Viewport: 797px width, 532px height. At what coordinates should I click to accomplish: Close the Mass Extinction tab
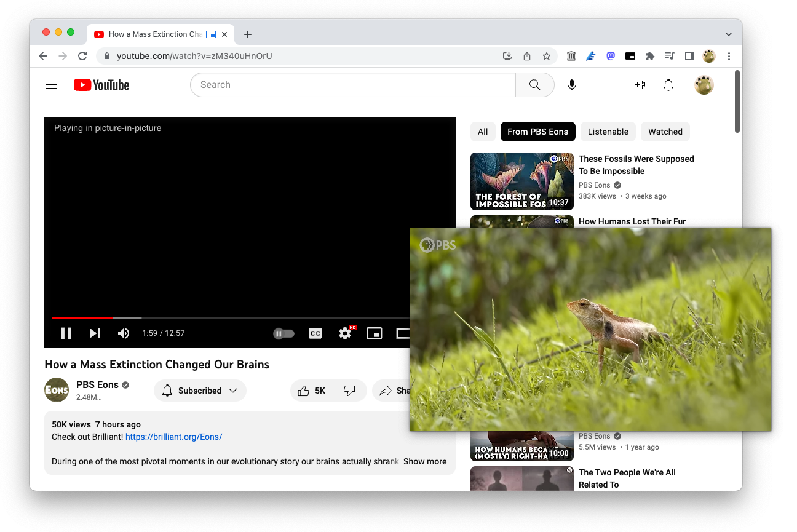(x=225, y=34)
